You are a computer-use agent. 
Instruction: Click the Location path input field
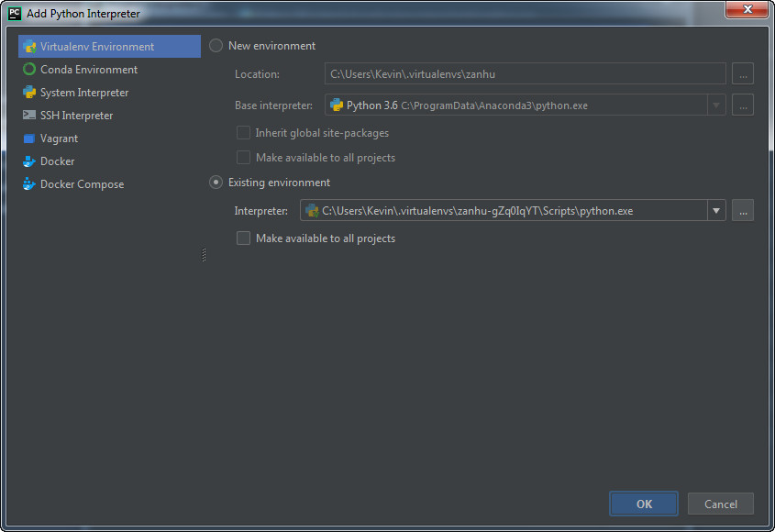(x=525, y=73)
